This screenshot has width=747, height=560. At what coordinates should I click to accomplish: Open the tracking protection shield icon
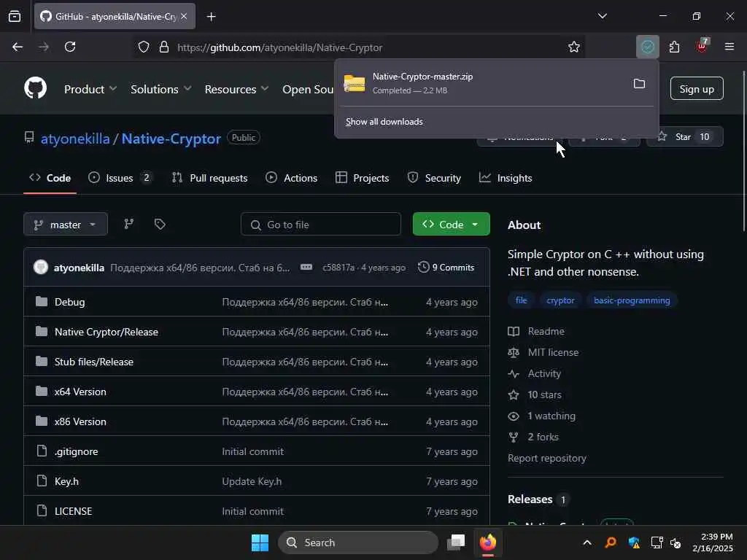144,47
